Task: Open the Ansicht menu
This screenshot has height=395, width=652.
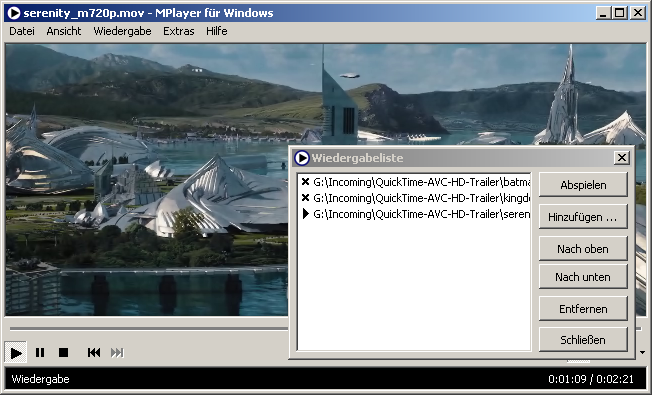Action: [64, 31]
